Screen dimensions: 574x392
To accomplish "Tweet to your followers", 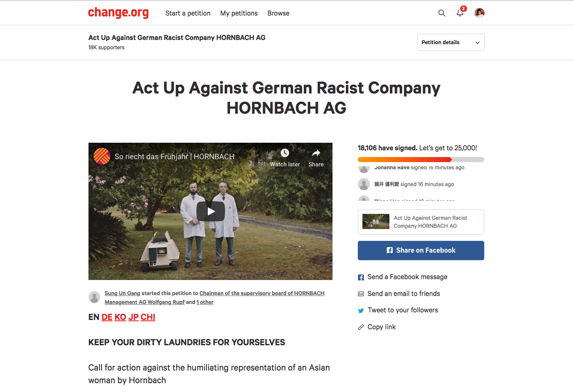I will 398,310.
